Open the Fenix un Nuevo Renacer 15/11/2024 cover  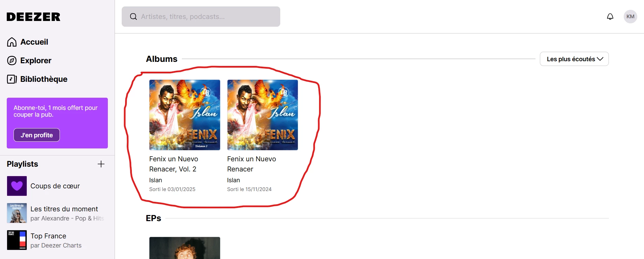(x=263, y=115)
